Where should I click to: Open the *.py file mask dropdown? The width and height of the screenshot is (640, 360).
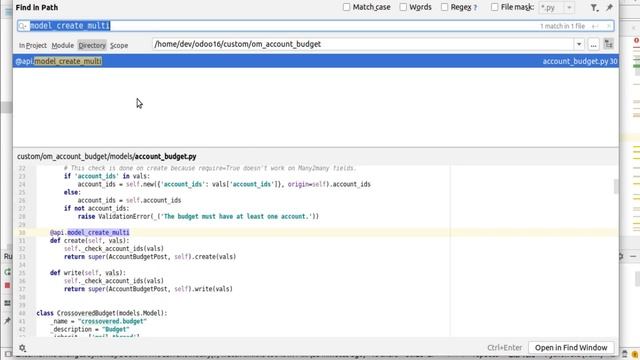point(569,7)
